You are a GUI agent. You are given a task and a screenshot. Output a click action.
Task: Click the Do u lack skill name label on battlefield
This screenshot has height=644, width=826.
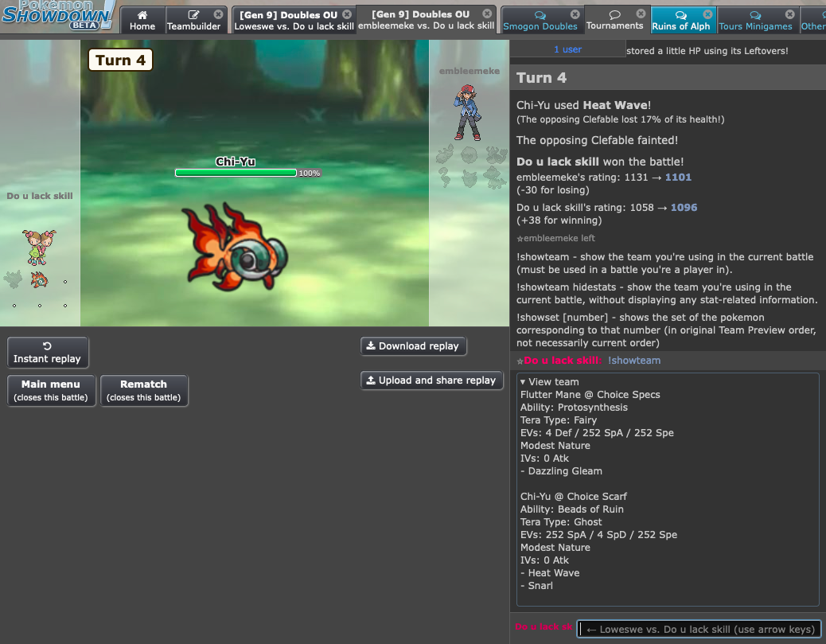tap(40, 196)
